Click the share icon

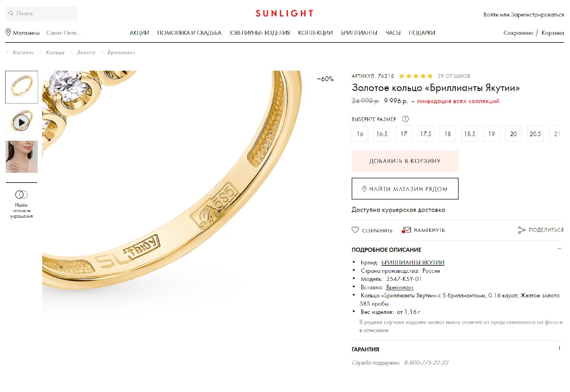(x=522, y=230)
